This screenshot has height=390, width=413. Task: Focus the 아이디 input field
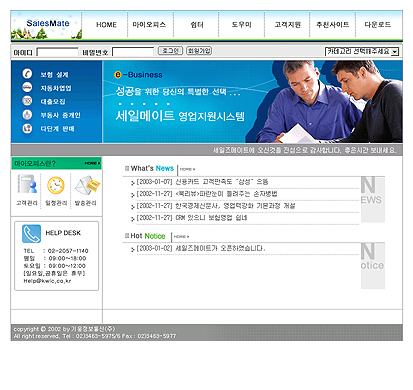tap(57, 52)
